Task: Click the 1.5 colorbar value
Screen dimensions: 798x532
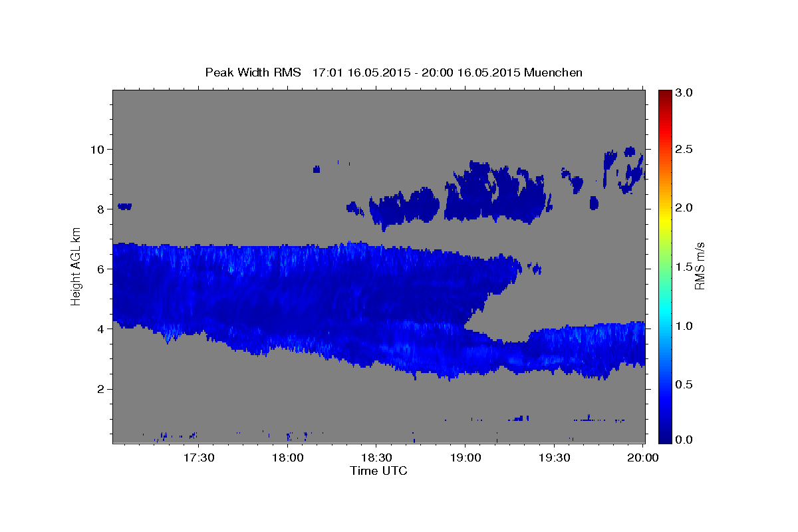Action: 685,267
